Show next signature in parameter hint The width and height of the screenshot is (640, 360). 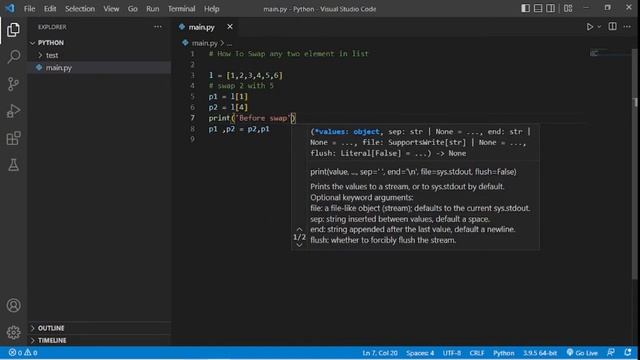(299, 245)
